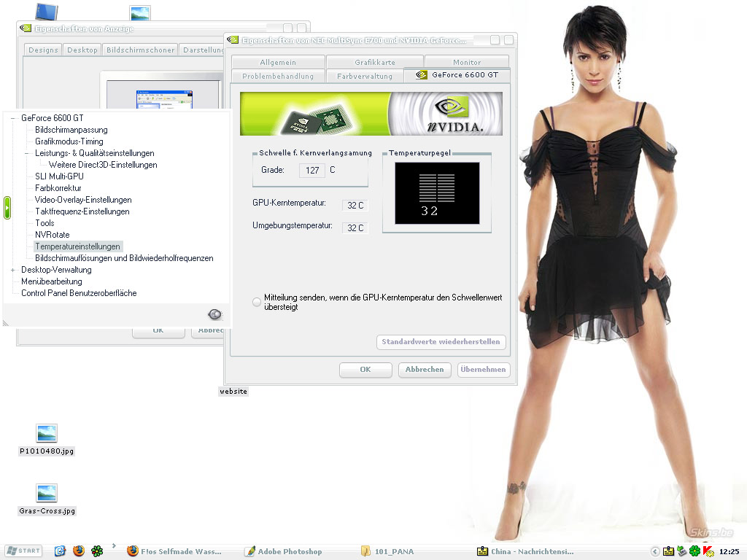Select Video-Overlay-Einstellungen
The width and height of the screenshot is (747, 560).
coord(83,200)
